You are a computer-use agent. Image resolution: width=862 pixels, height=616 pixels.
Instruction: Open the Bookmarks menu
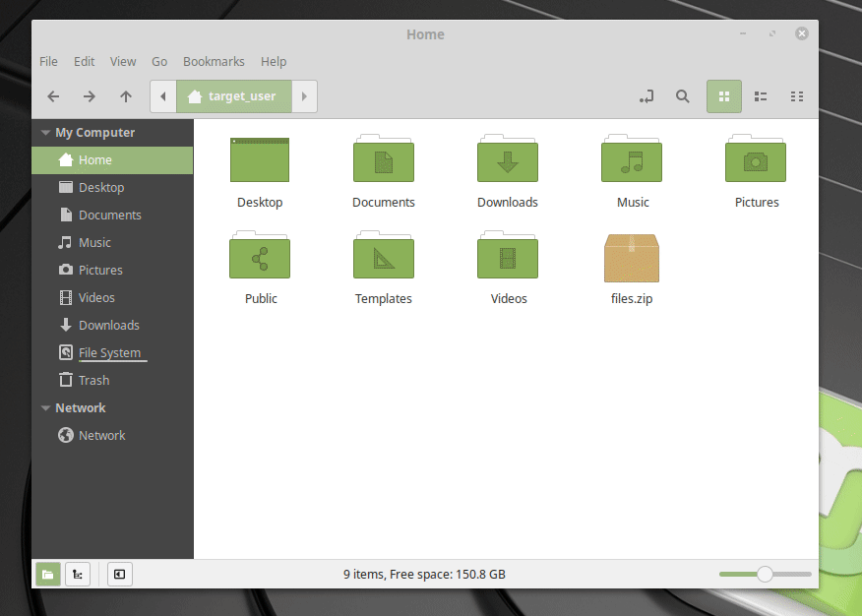(x=214, y=61)
